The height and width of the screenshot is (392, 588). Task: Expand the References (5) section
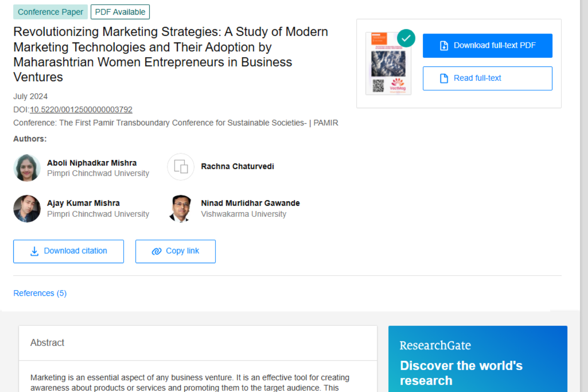(x=40, y=293)
